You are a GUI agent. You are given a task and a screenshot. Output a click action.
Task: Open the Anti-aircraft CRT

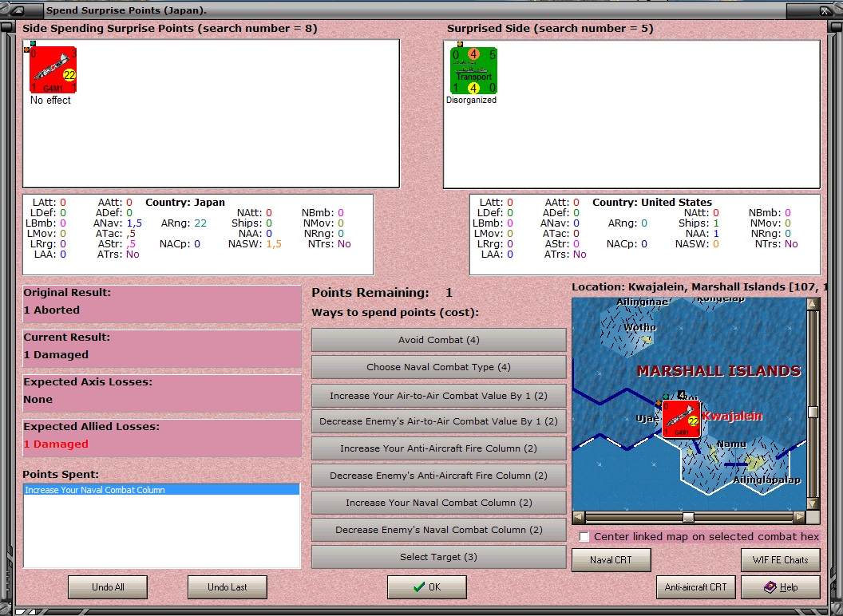[x=695, y=587]
